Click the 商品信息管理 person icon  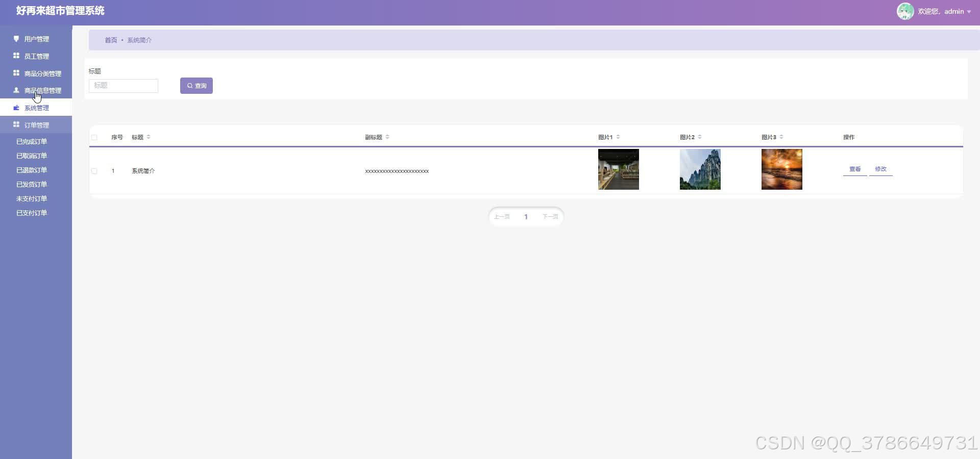[x=16, y=90]
